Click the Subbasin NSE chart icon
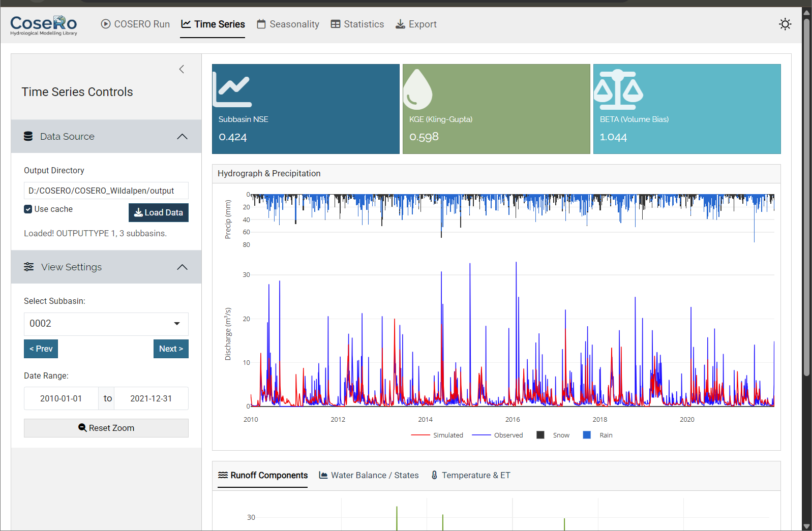This screenshot has height=531, width=812. (x=232, y=89)
